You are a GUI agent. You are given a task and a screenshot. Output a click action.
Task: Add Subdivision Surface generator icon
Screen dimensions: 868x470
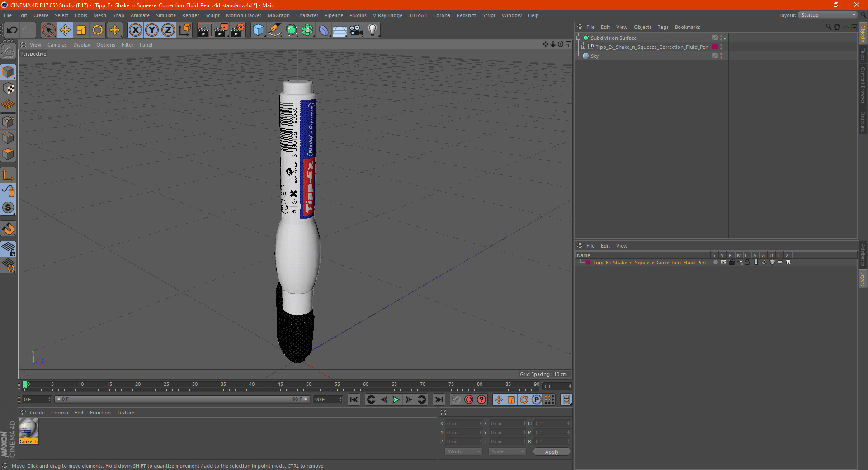[292, 30]
